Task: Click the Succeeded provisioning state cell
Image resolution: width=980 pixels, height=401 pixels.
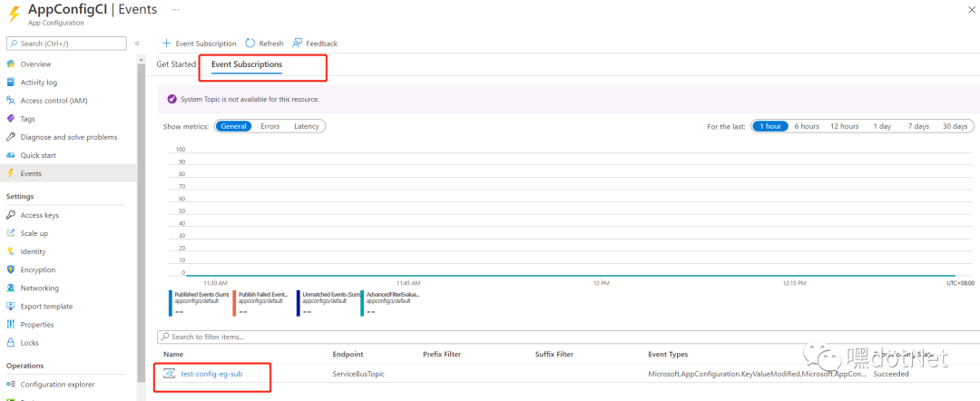Action: pyautogui.click(x=891, y=374)
